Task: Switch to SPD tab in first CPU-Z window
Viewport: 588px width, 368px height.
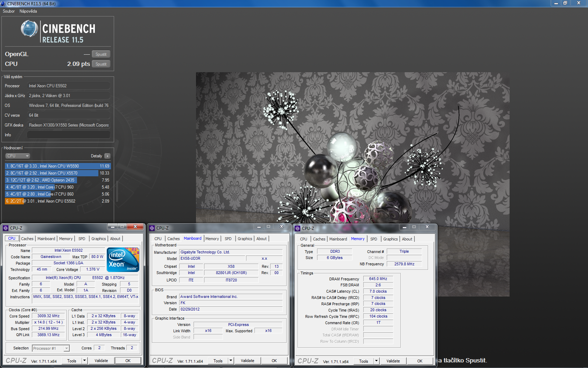Action: point(82,239)
